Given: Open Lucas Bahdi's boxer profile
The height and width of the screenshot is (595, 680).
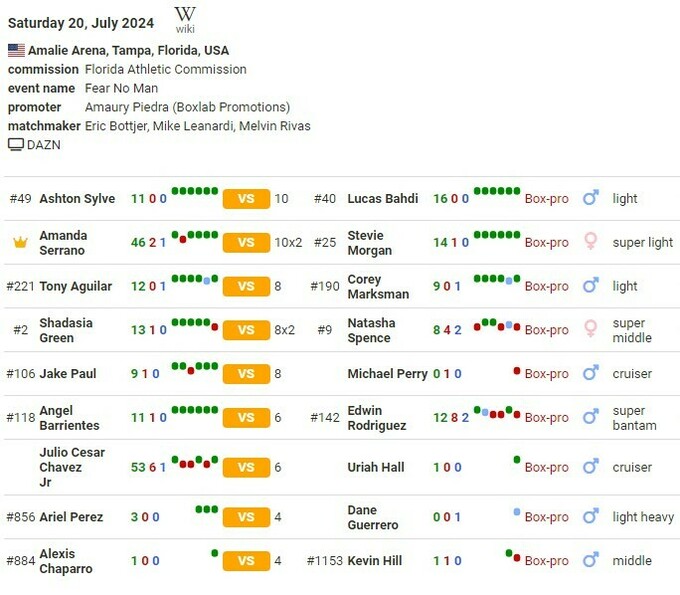Looking at the screenshot, I should pyautogui.click(x=382, y=199).
